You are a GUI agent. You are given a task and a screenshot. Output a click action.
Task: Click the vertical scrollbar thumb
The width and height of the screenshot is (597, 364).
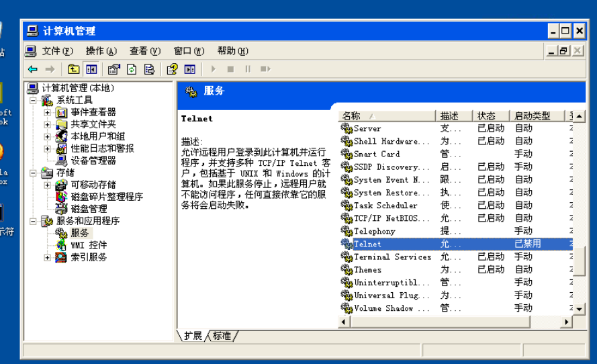coord(579,261)
